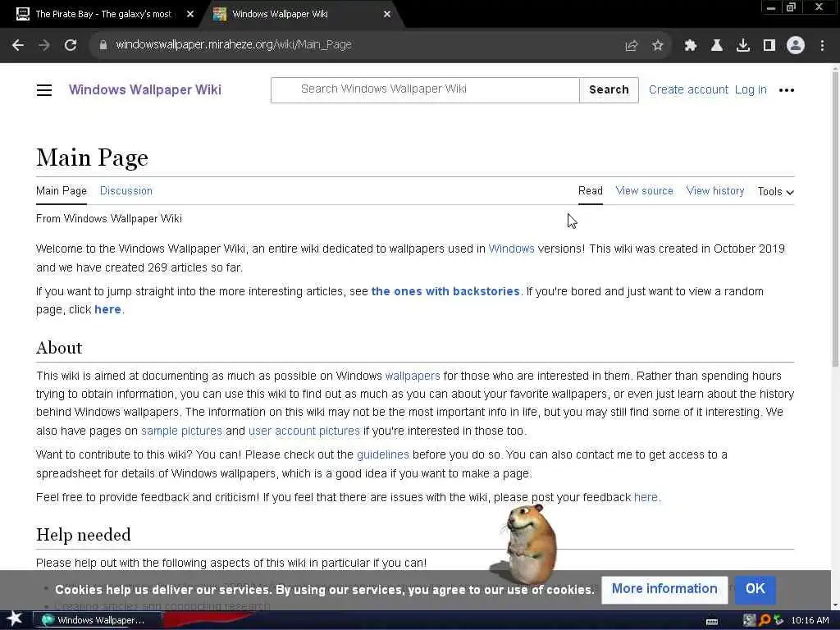Open the wiki personal tools ellipsis menu
This screenshot has width=840, height=630.
787,90
